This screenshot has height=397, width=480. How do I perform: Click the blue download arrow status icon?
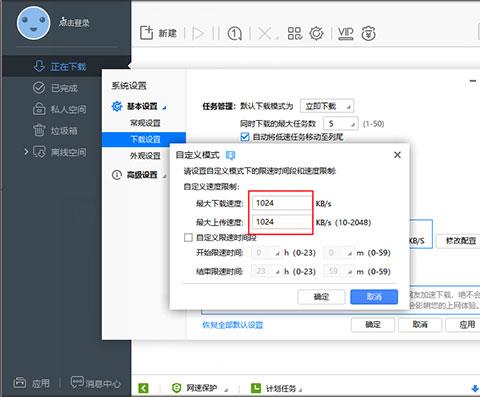click(475, 388)
